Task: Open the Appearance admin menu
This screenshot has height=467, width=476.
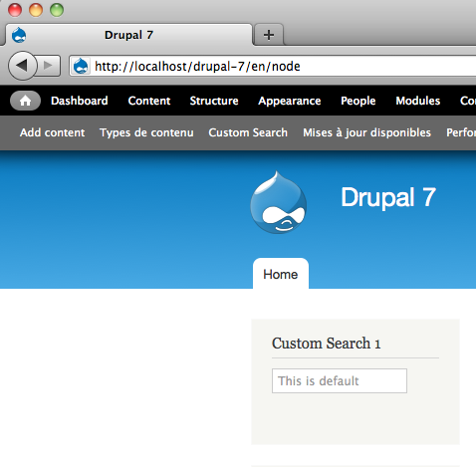Action: 290,101
